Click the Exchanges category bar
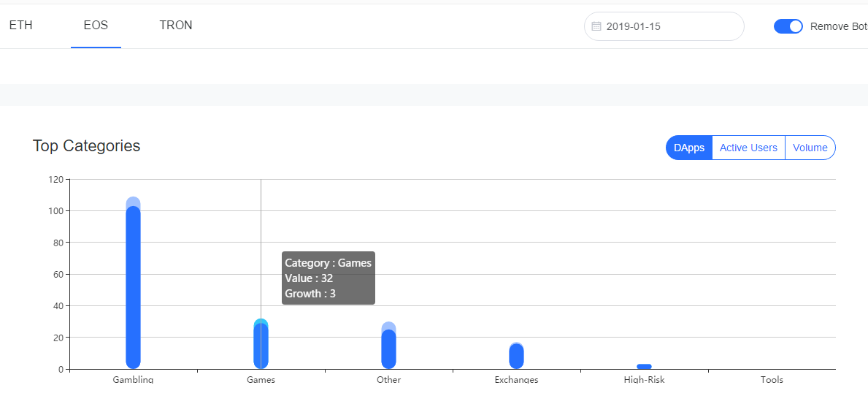Viewport: 868px width, 415px height. click(516, 356)
